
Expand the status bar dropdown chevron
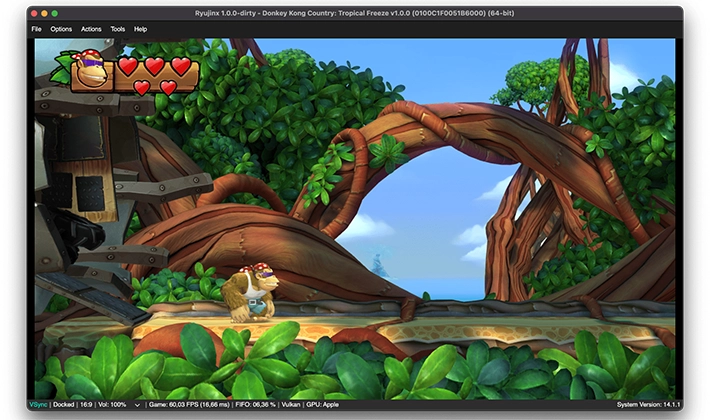(137, 405)
